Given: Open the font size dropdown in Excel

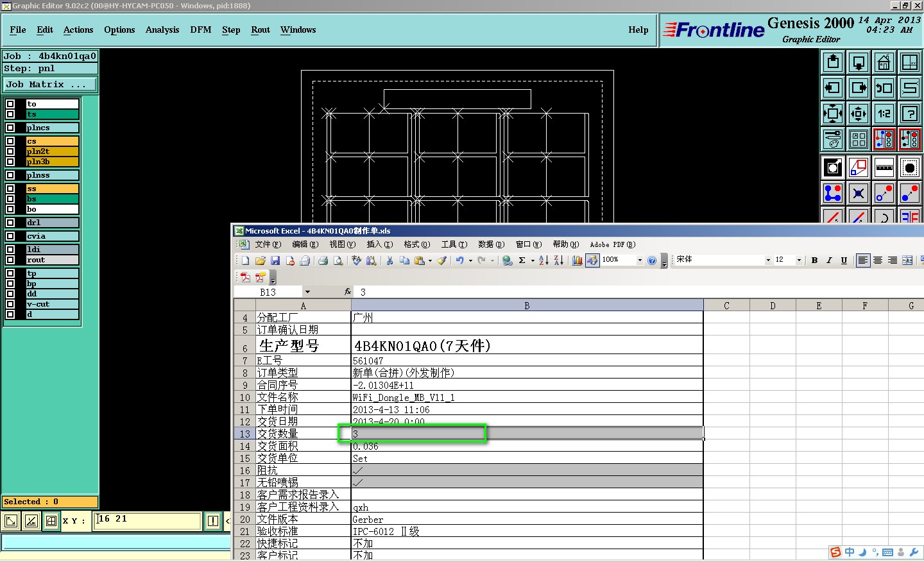Looking at the screenshot, I should click(x=799, y=260).
